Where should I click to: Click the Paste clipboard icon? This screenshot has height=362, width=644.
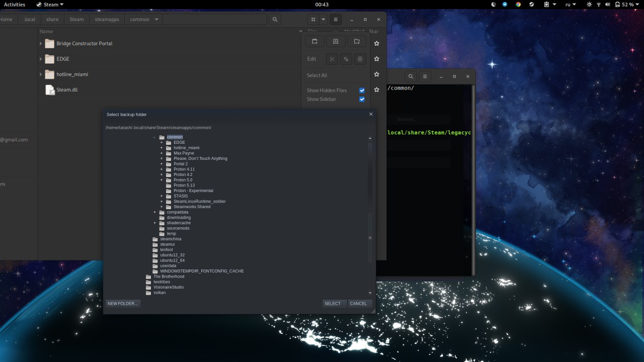point(360,59)
